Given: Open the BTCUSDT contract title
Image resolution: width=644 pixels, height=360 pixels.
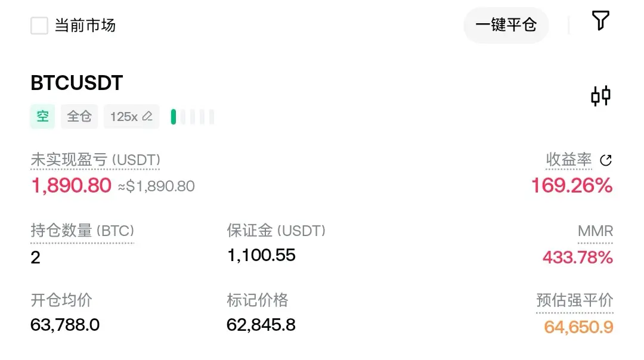Looking at the screenshot, I should (x=77, y=82).
